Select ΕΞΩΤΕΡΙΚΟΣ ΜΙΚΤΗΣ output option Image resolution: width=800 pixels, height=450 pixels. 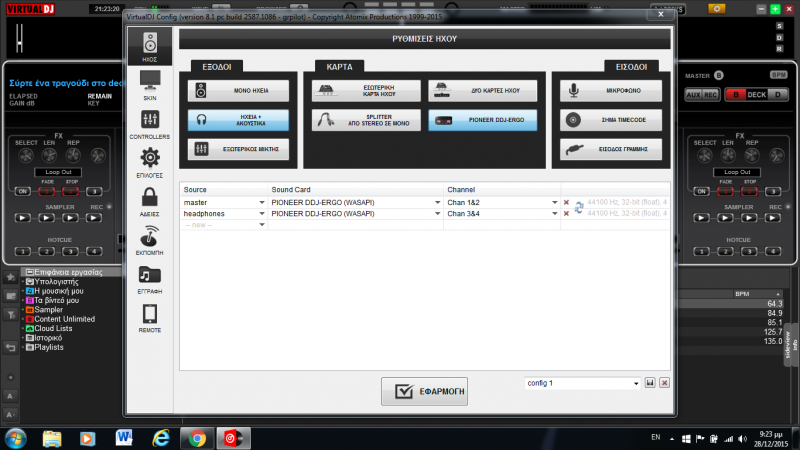pyautogui.click(x=238, y=149)
